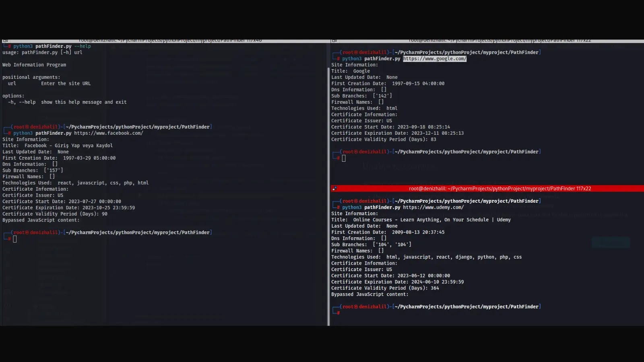Click the group icon in the red title bar

(x=334, y=188)
